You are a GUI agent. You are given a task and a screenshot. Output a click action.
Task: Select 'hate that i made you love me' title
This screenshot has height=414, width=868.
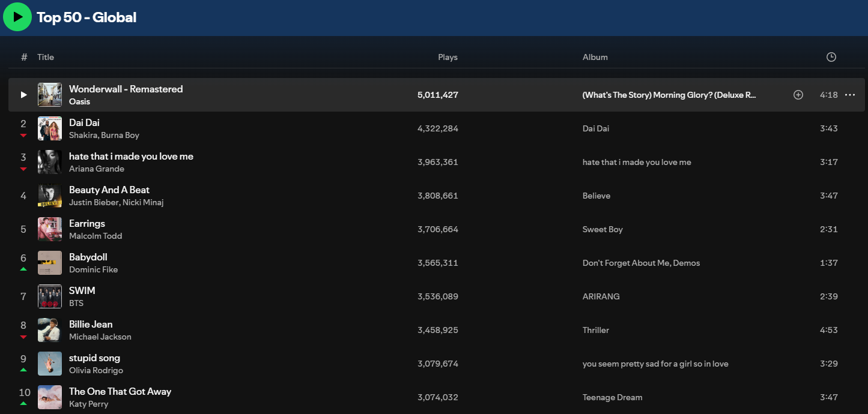coord(131,156)
